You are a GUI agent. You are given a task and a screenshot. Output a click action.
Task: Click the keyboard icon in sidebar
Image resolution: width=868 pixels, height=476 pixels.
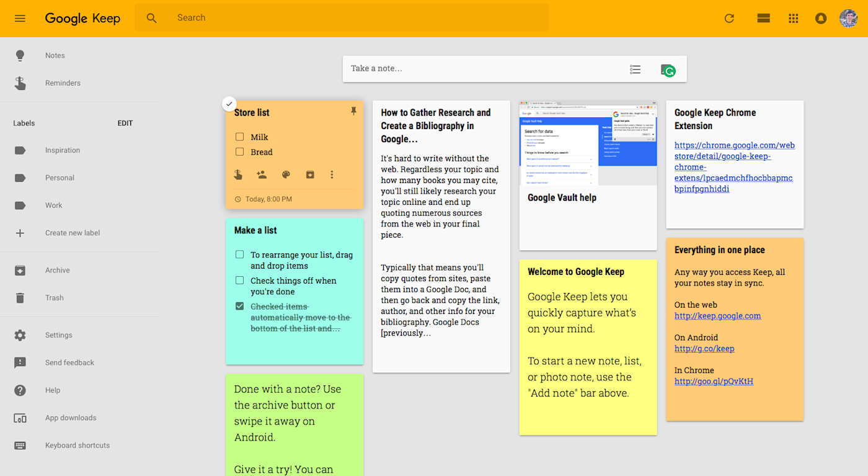point(20,446)
